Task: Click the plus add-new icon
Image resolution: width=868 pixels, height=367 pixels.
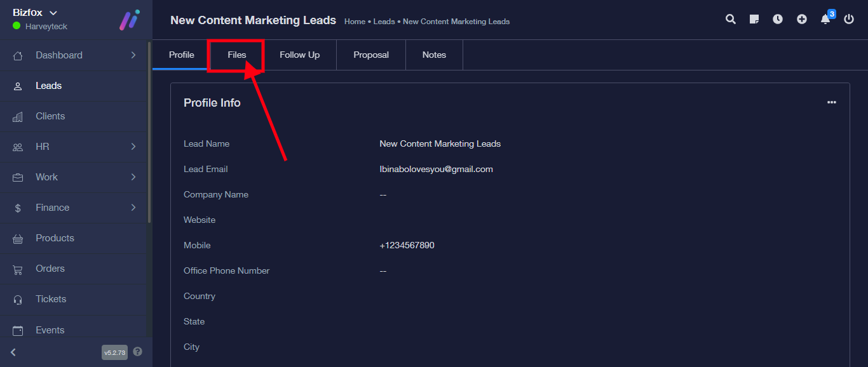Action: [802, 19]
